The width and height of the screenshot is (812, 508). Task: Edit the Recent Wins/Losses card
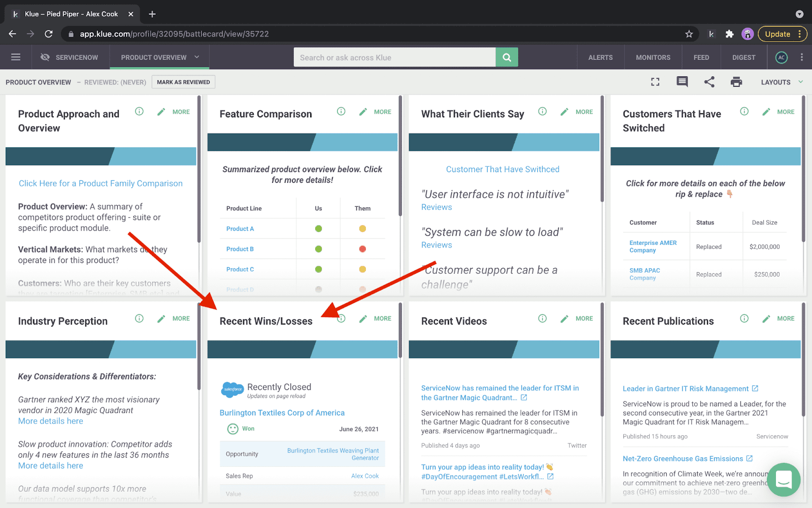click(363, 319)
